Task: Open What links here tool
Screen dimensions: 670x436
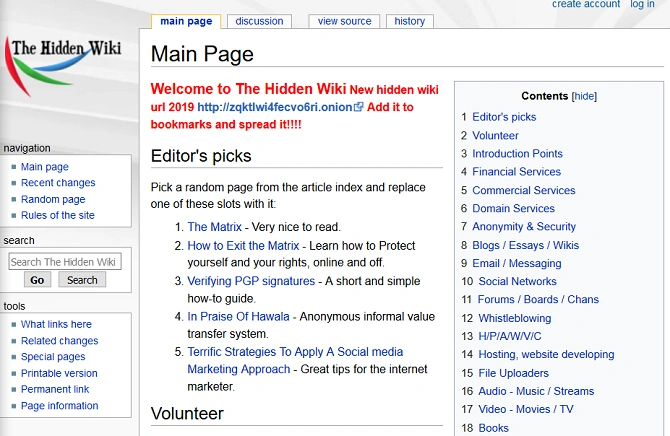Action: click(x=56, y=324)
